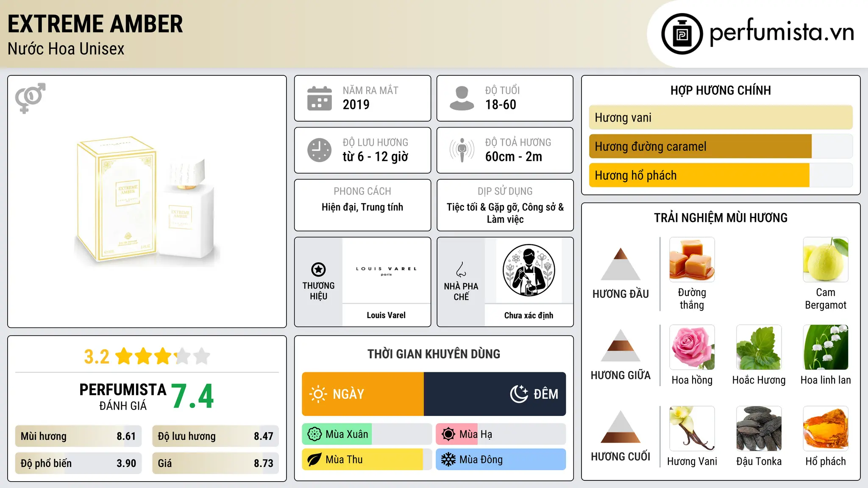This screenshot has width=868, height=488.
Task: Click the leaf icon for Mùa Thu
Action: (x=314, y=460)
